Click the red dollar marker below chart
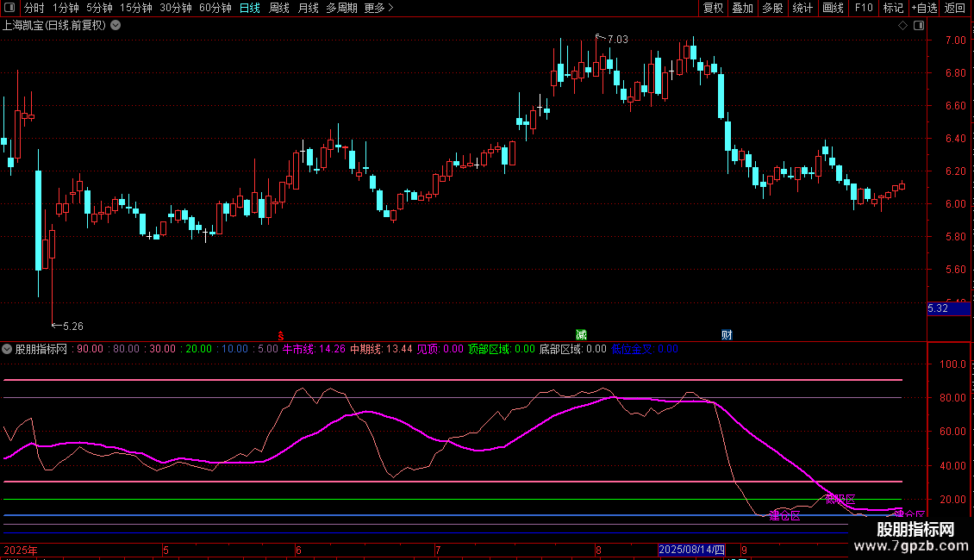This screenshot has width=974, height=560. pos(280,335)
